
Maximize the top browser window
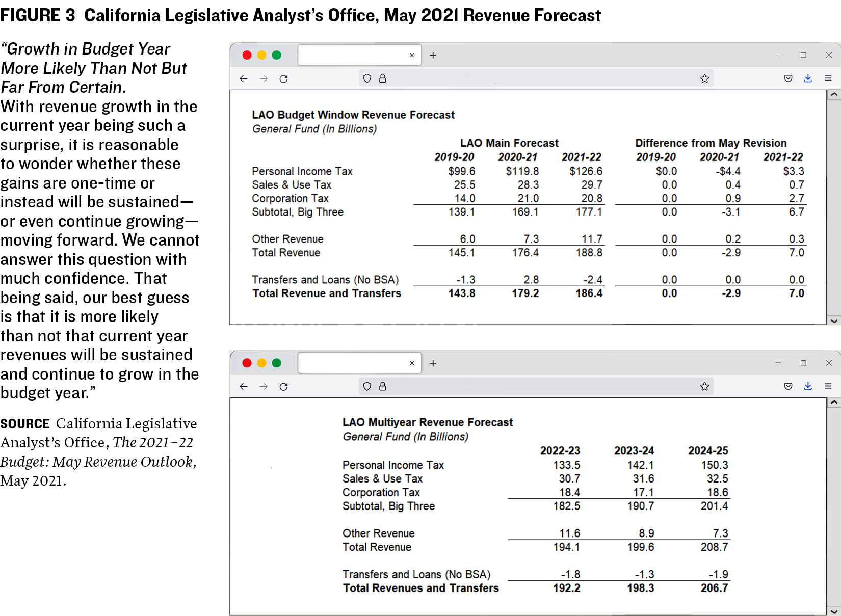pyautogui.click(x=803, y=55)
